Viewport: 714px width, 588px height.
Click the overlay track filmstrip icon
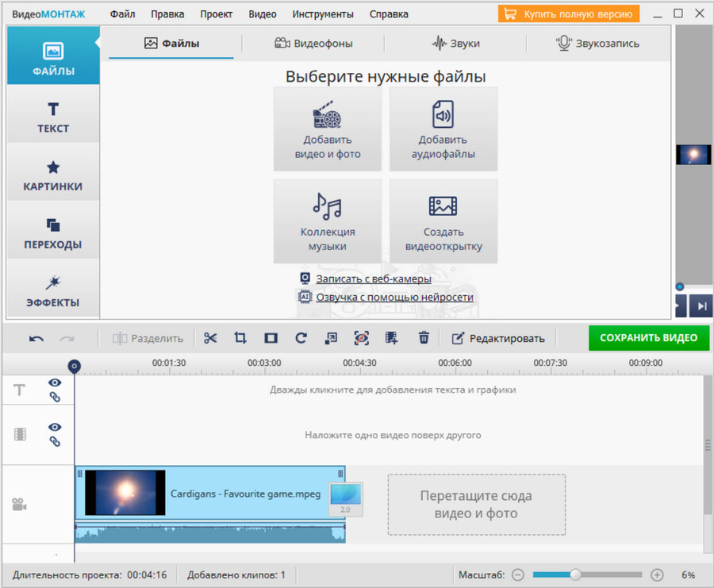tap(20, 434)
